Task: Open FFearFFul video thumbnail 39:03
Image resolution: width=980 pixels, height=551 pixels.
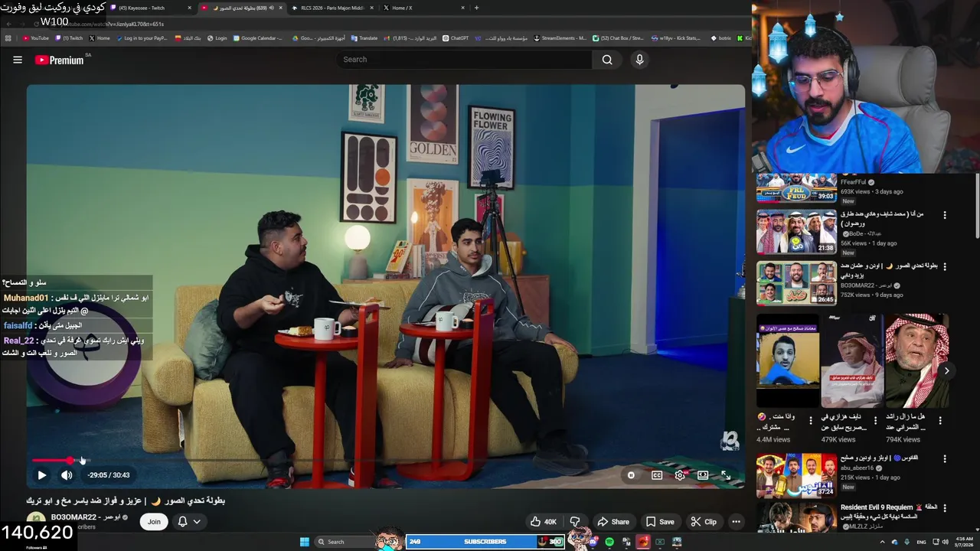Action: tap(796, 188)
